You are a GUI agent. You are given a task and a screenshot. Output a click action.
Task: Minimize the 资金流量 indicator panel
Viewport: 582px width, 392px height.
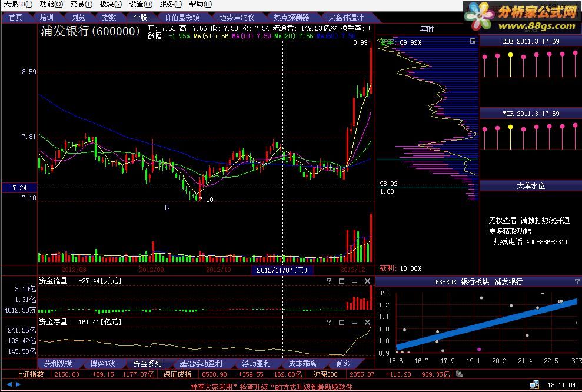click(x=354, y=281)
